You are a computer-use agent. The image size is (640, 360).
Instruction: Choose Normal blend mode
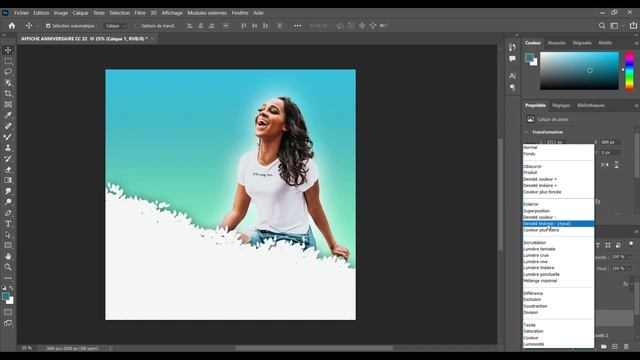click(558, 147)
